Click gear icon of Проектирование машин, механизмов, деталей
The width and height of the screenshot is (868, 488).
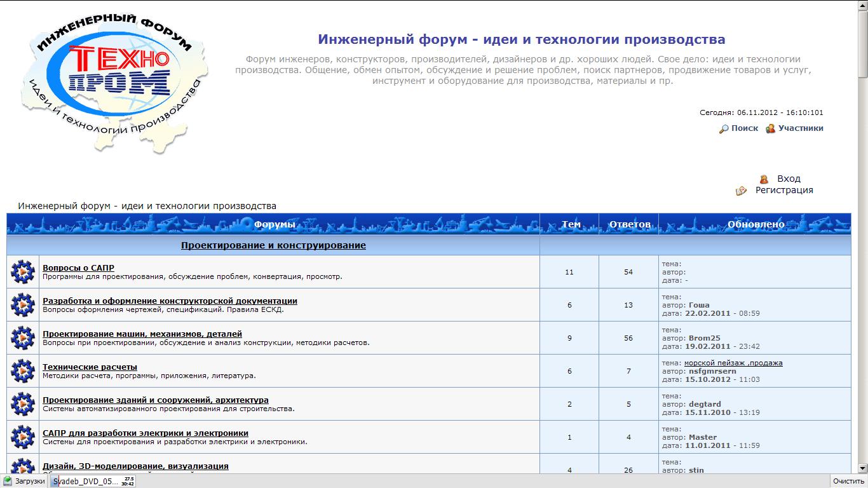click(x=23, y=338)
